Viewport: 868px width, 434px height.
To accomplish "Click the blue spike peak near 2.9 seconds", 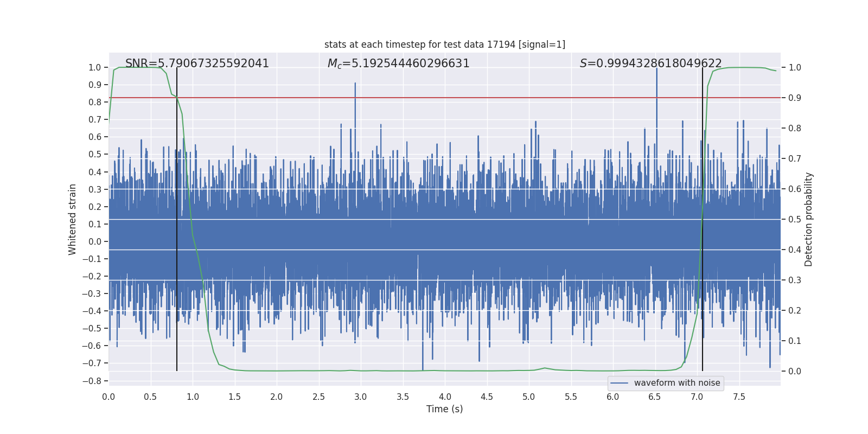I will pyautogui.click(x=355, y=85).
